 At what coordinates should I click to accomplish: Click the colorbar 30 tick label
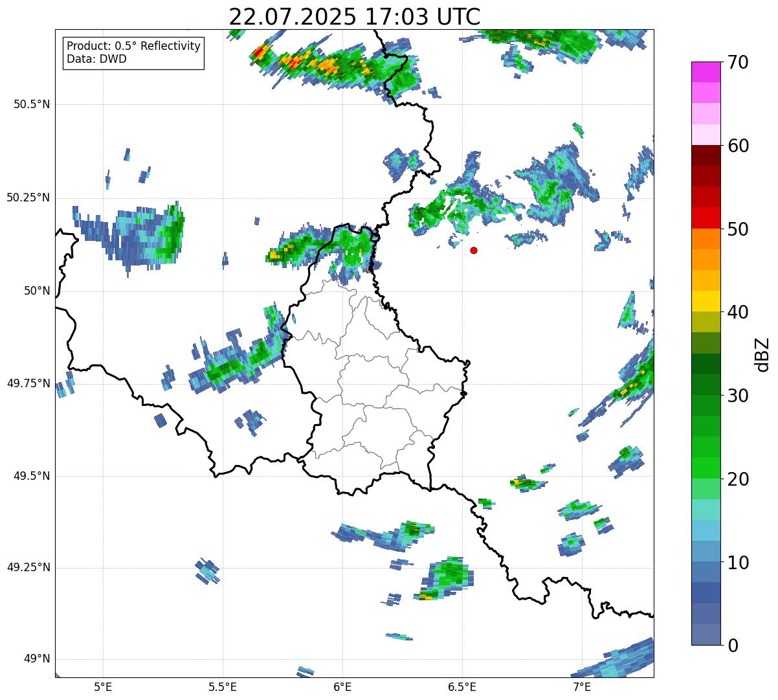click(738, 396)
